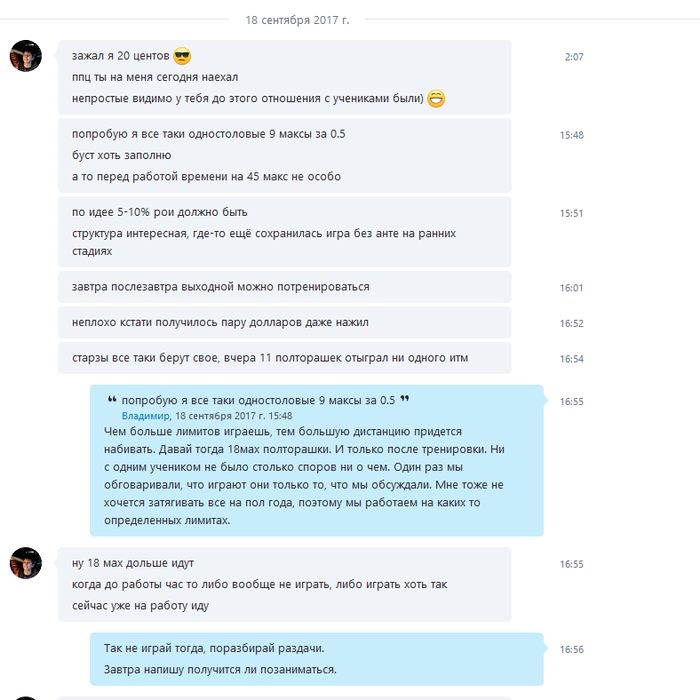The image size is (700, 700).
Task: Select message 'сейчас уже на работу иду'
Action: (140, 606)
